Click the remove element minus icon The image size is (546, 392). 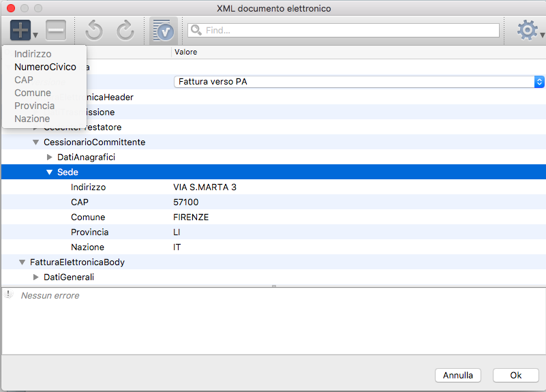(x=56, y=30)
